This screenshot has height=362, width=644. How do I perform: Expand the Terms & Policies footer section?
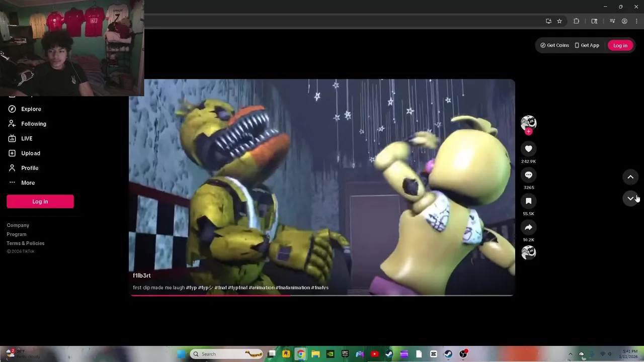pyautogui.click(x=26, y=243)
